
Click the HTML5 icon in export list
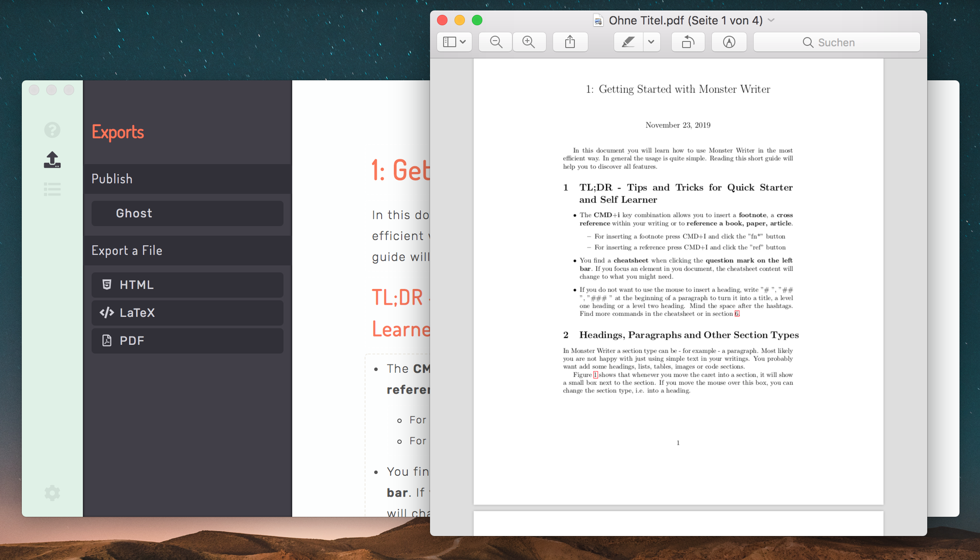click(107, 285)
